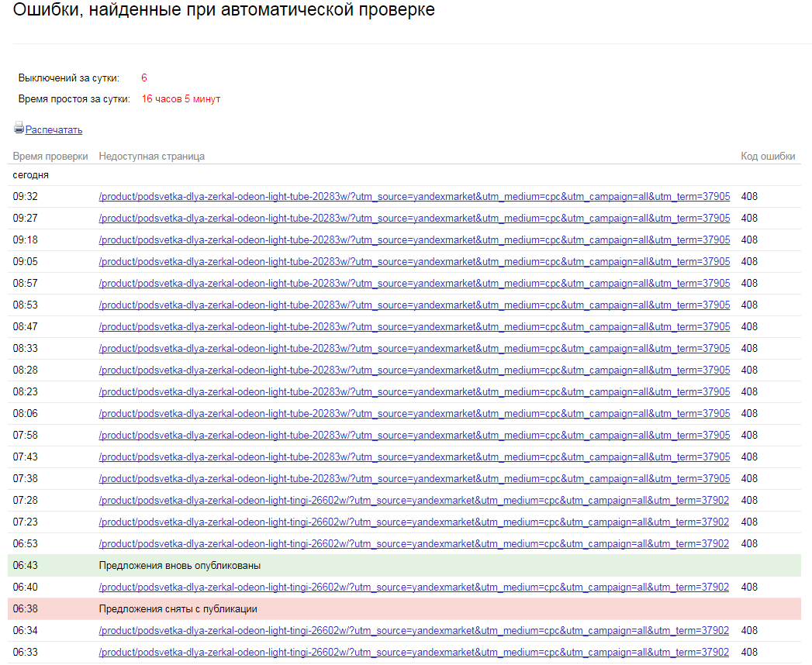Open the unavailable page link at 07:58
Viewport: 812px width, 665px height.
click(x=414, y=436)
